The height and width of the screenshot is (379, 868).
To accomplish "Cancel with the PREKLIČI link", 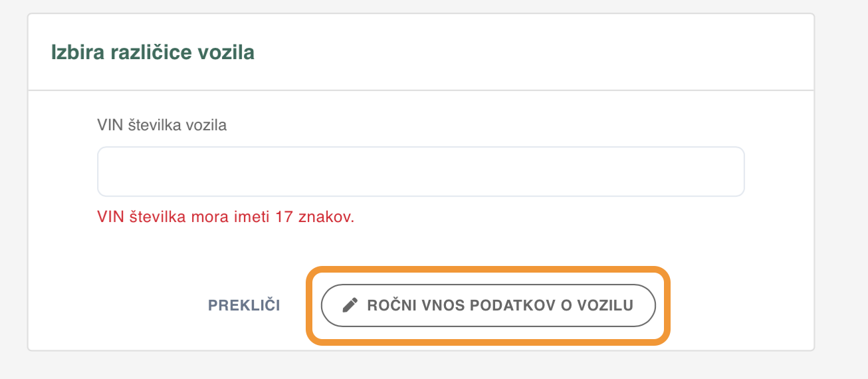I will coord(244,305).
